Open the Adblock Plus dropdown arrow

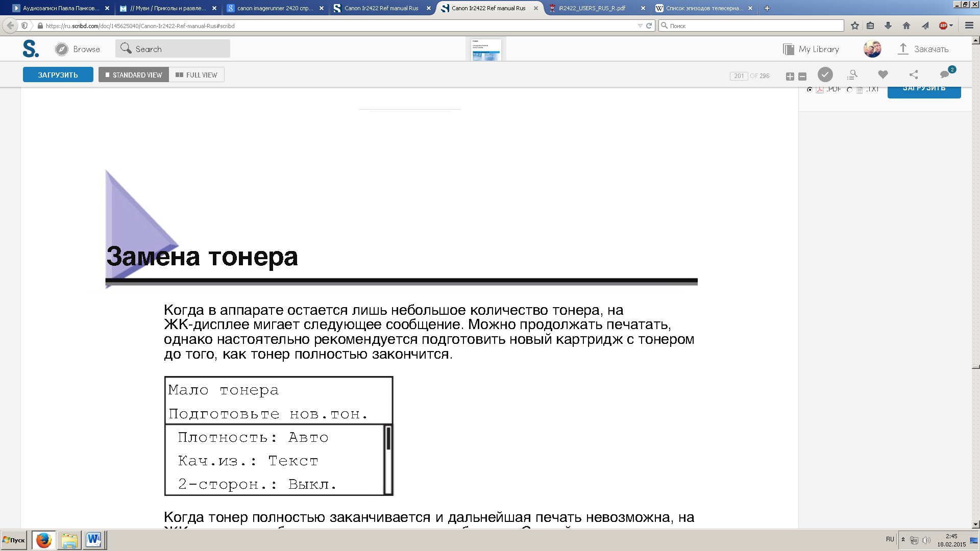point(951,26)
